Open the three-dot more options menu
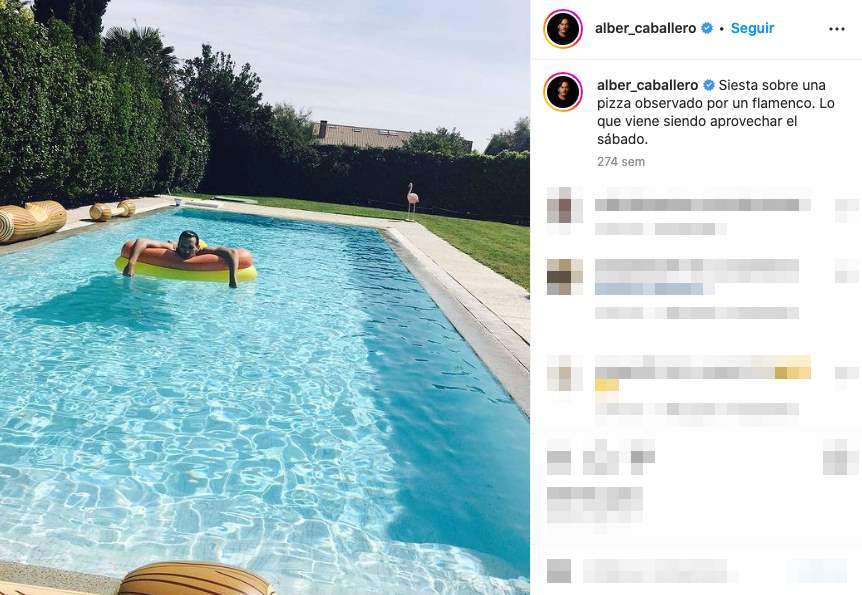 tap(836, 29)
